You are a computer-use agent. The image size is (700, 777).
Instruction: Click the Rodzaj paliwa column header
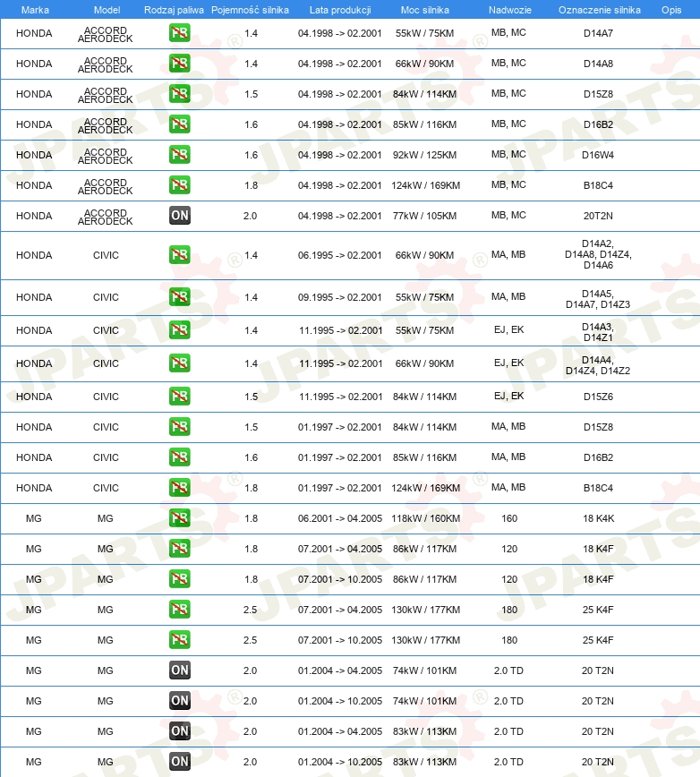click(x=174, y=10)
